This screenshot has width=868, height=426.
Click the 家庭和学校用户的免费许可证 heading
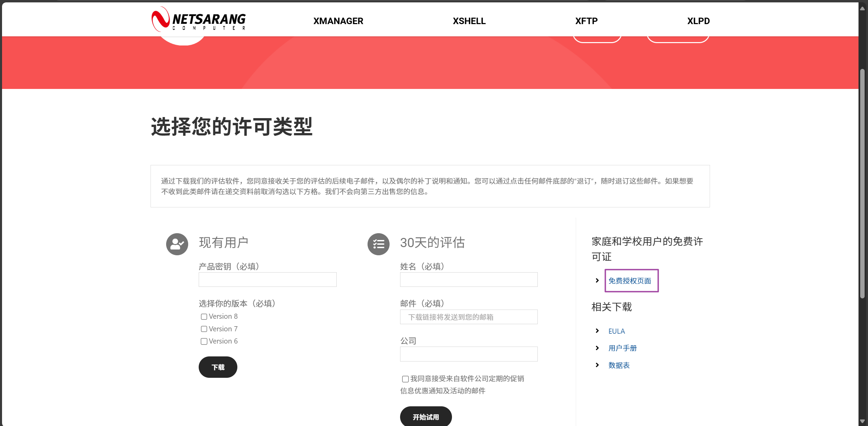click(647, 249)
